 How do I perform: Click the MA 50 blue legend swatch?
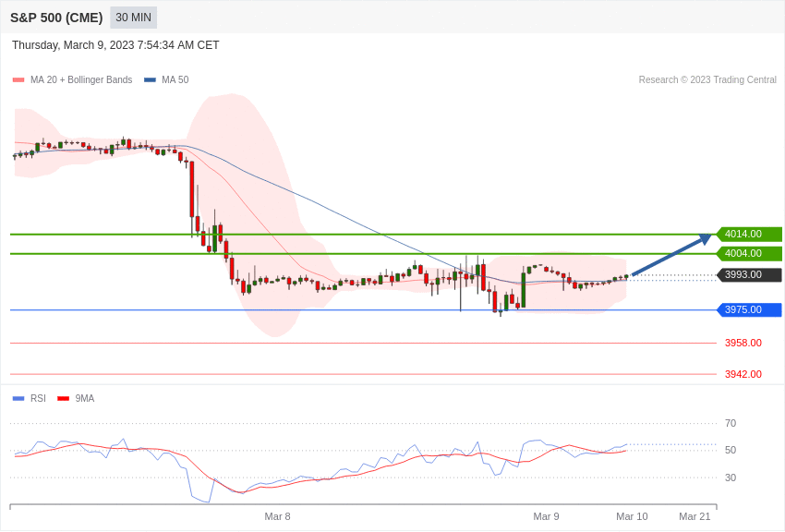tap(150, 79)
